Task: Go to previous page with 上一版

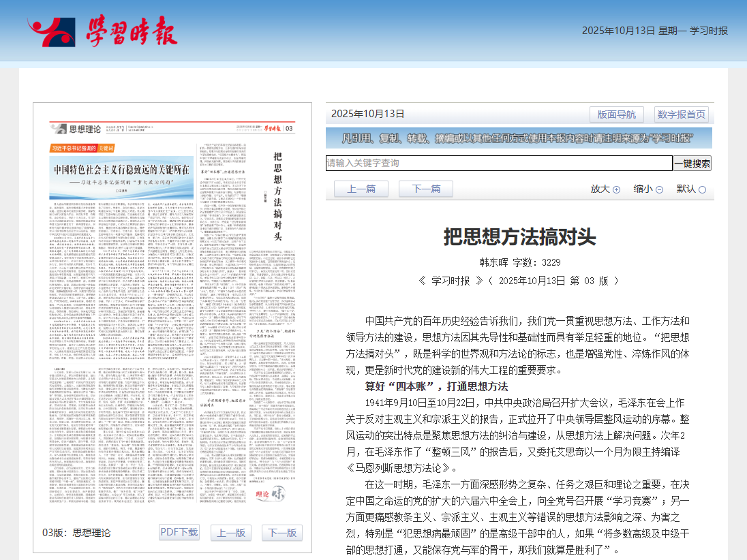Action: (x=231, y=533)
